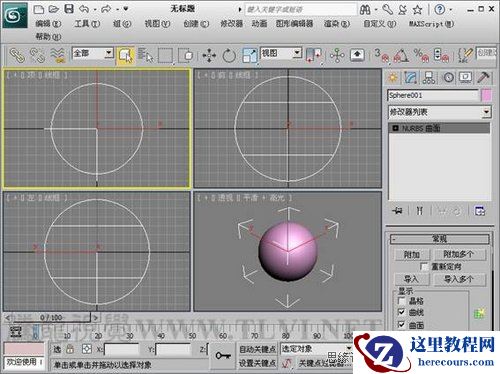Open help with the question mark icon

440,10
